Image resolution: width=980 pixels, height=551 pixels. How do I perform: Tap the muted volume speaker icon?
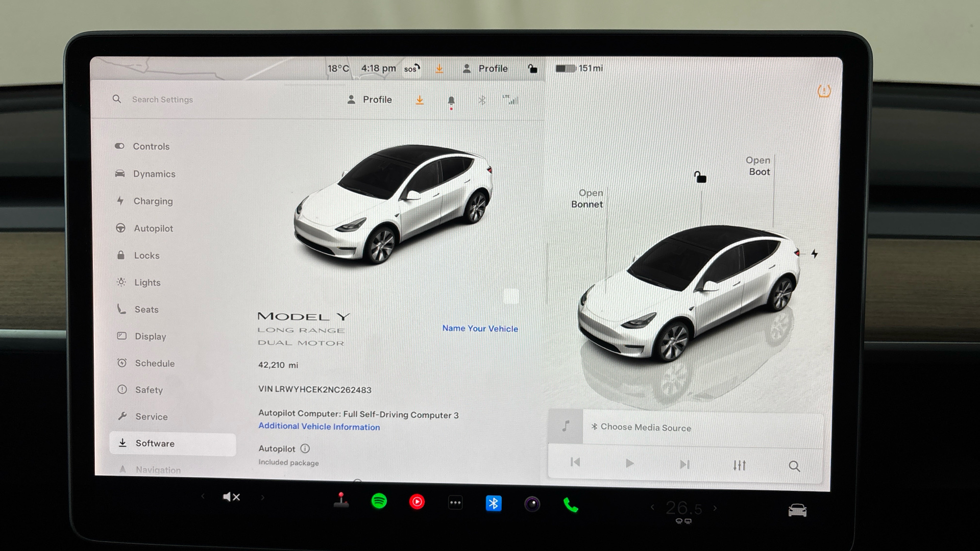(231, 497)
